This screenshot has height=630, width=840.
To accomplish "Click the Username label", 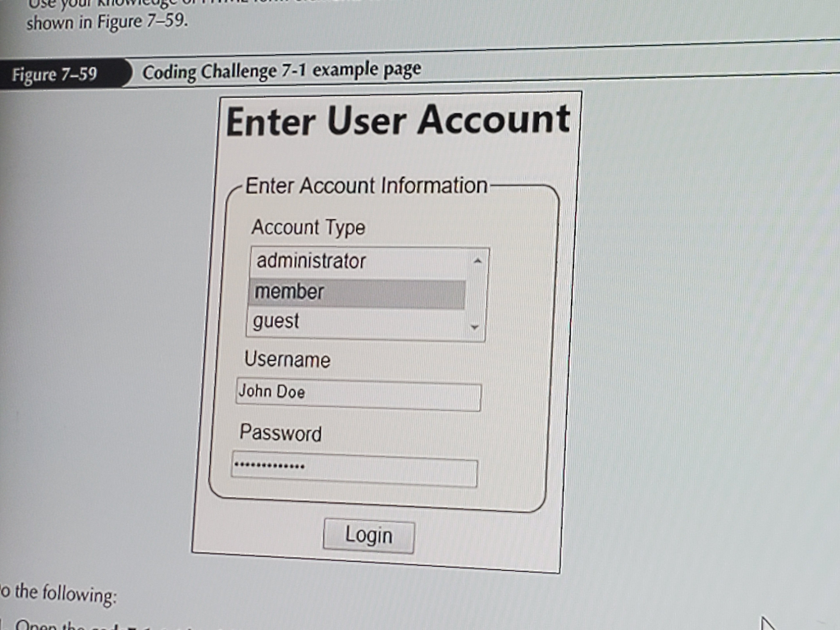I will 286,360.
